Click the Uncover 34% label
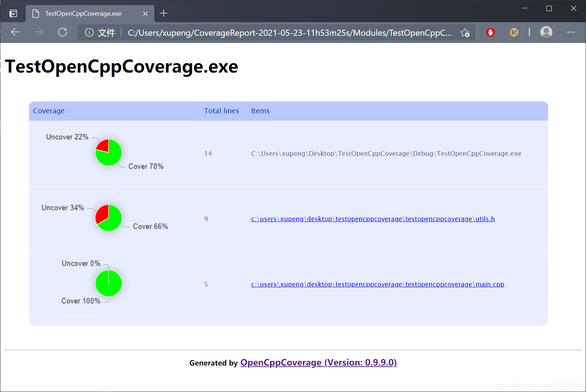 tap(63, 208)
